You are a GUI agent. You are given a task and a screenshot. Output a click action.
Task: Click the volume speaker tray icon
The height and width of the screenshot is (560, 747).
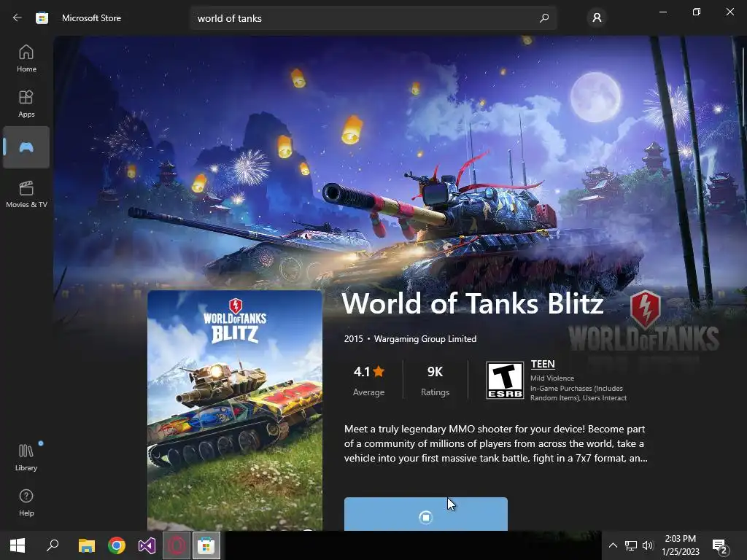[x=648, y=545]
